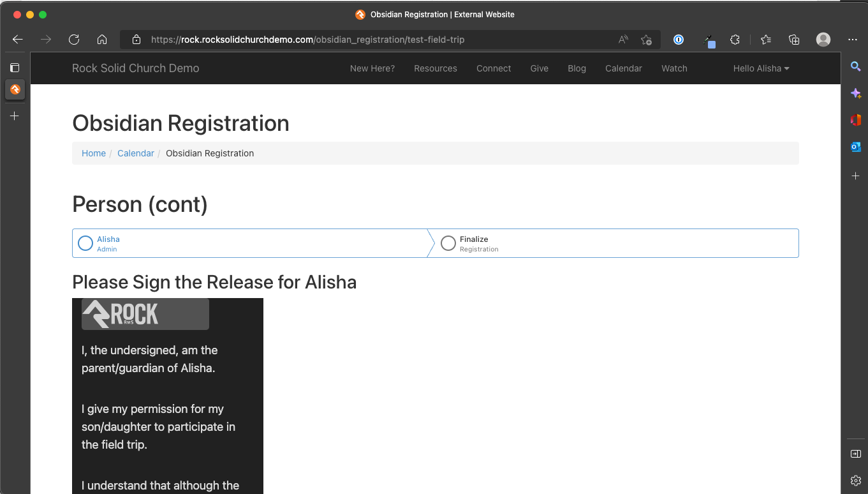Open Calendar in the top navigation
This screenshot has height=494, width=868.
tap(624, 68)
